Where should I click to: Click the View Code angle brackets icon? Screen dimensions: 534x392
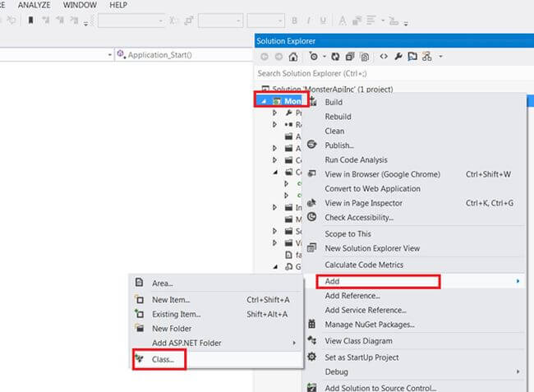pyautogui.click(x=384, y=57)
